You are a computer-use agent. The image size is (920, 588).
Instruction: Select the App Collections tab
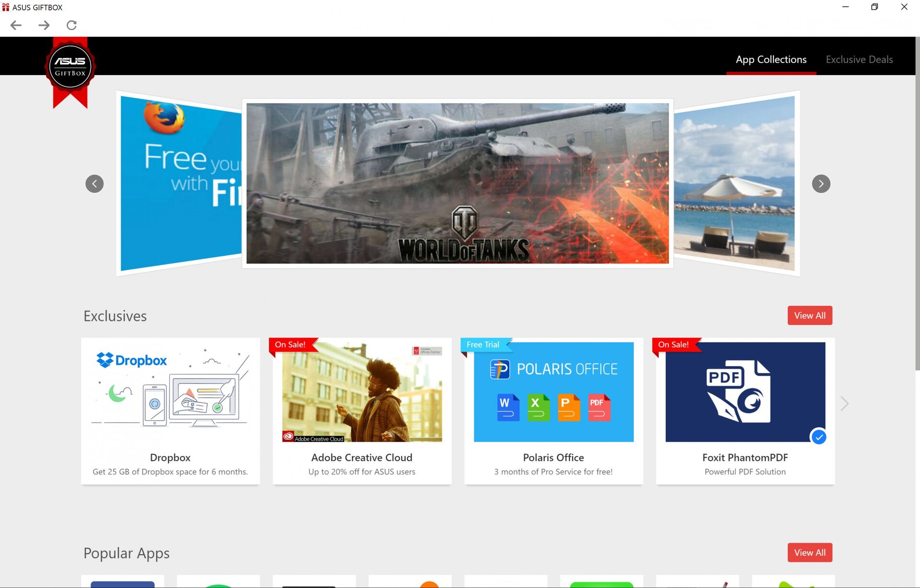771,59
